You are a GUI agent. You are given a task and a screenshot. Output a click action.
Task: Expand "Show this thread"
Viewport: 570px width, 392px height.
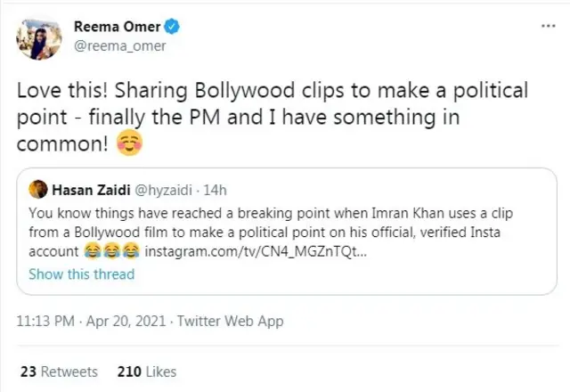point(81,274)
